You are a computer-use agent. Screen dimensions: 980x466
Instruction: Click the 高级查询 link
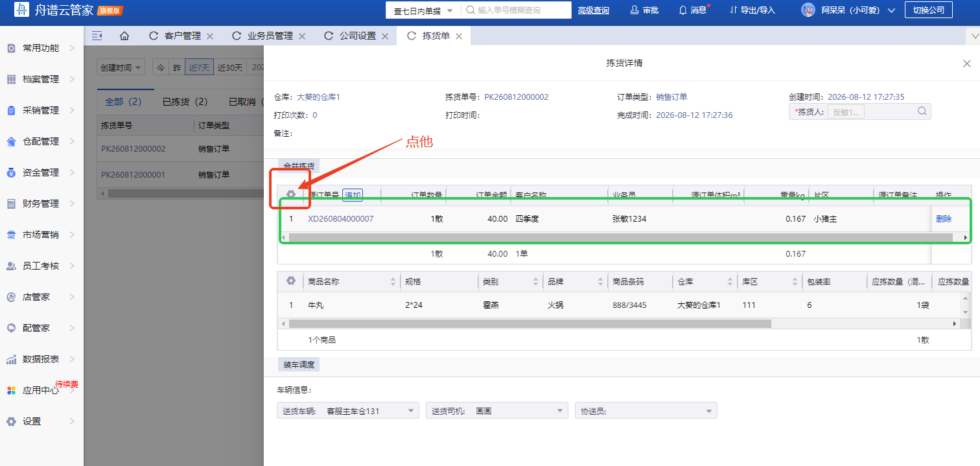593,10
